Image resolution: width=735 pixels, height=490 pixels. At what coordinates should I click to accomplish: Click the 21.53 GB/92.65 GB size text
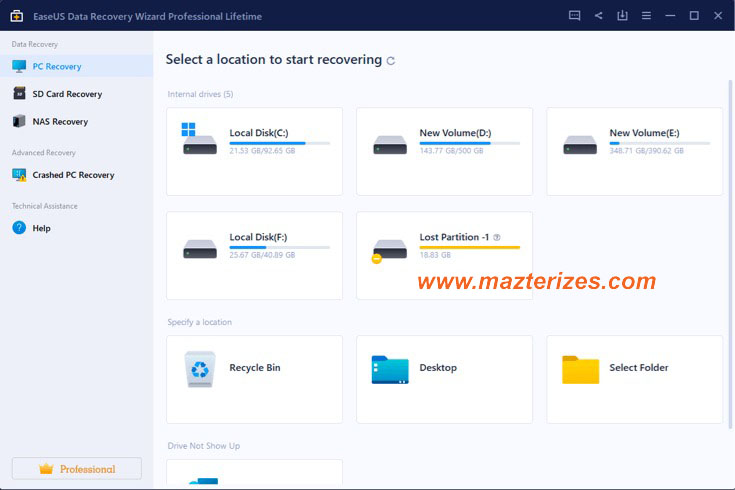(262, 151)
